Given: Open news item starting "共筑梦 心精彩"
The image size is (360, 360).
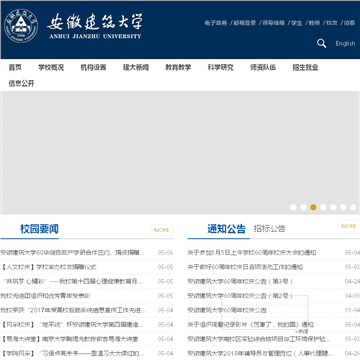Looking at the screenshot, I should coord(73,281).
